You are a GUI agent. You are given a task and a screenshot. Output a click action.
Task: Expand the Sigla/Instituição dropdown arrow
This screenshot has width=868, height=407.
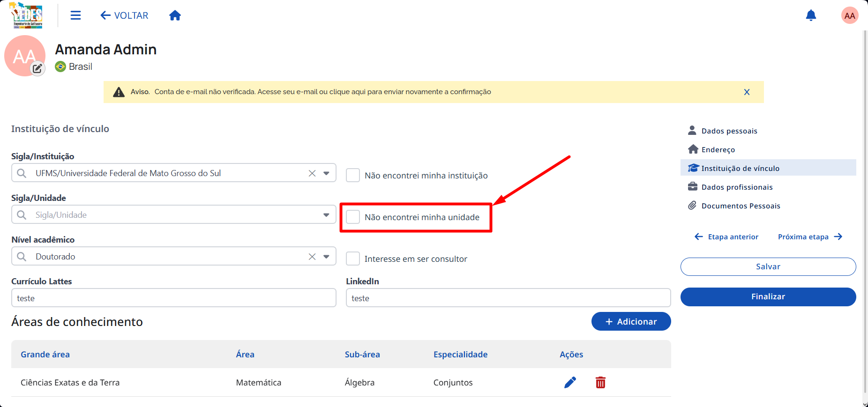tap(326, 173)
